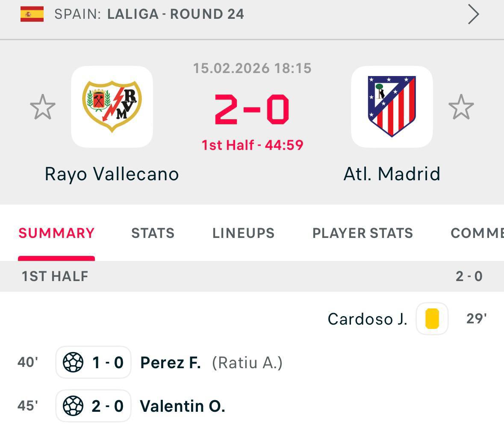
Task: Open the LALIGA - ROUND 24 league link
Action: point(175,14)
